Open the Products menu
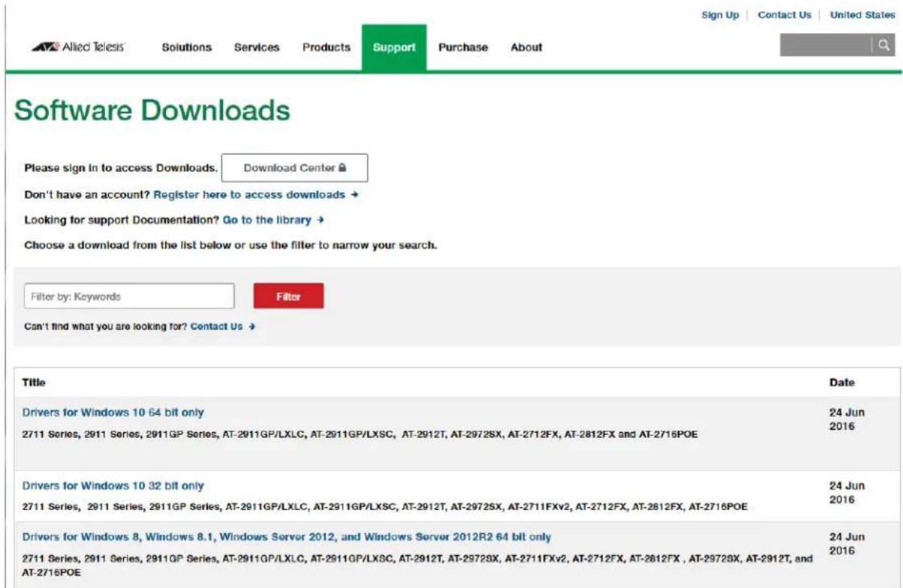Image resolution: width=903 pixels, height=588 pixels. pos(327,47)
